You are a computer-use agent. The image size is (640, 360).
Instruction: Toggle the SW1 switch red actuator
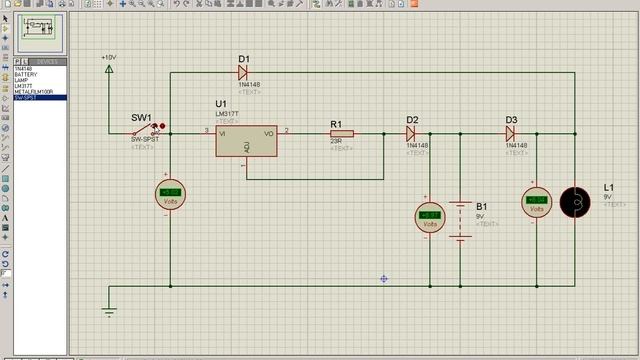(162, 126)
